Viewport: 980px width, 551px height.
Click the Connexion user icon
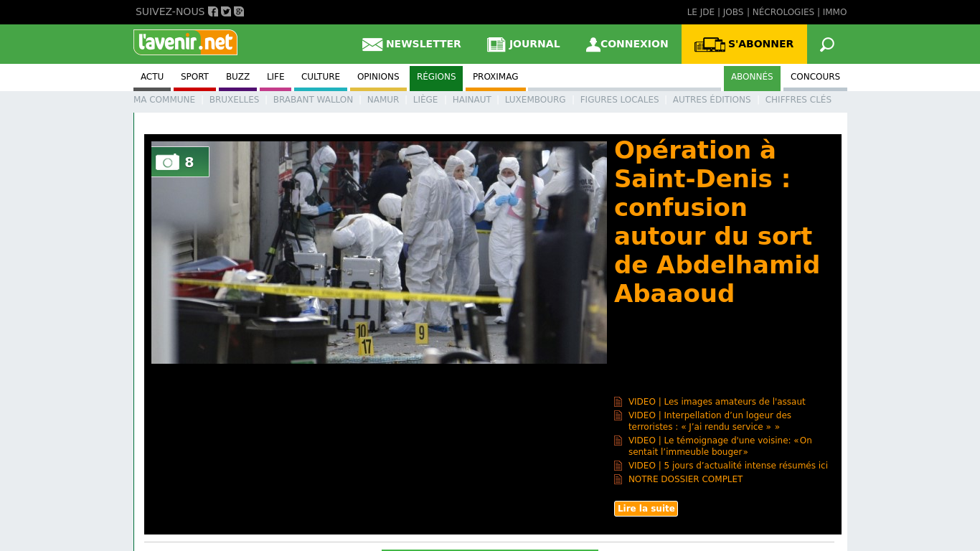click(593, 44)
